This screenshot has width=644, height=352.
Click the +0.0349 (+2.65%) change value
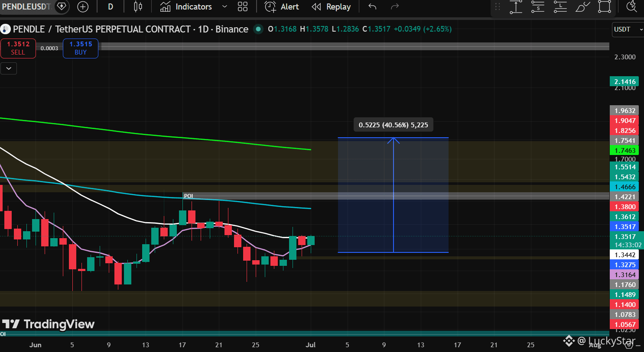tap(423, 29)
